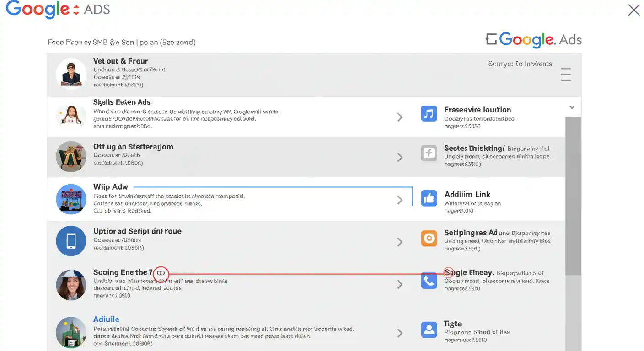The image size is (644, 351).
Task: Click the orange target circle icon
Action: (429, 238)
